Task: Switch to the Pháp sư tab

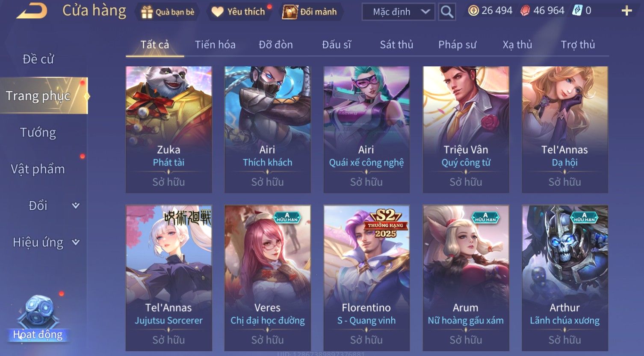Action: click(x=457, y=44)
